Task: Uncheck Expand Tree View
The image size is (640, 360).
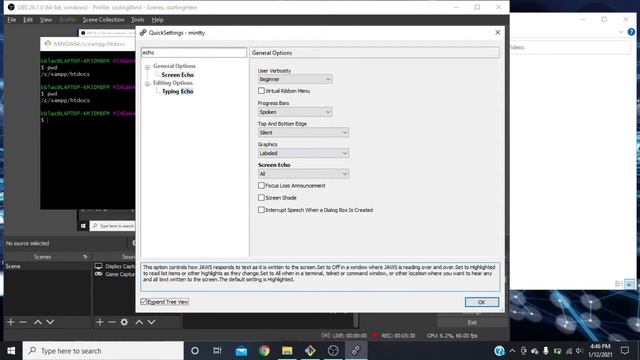Action: coord(143,302)
